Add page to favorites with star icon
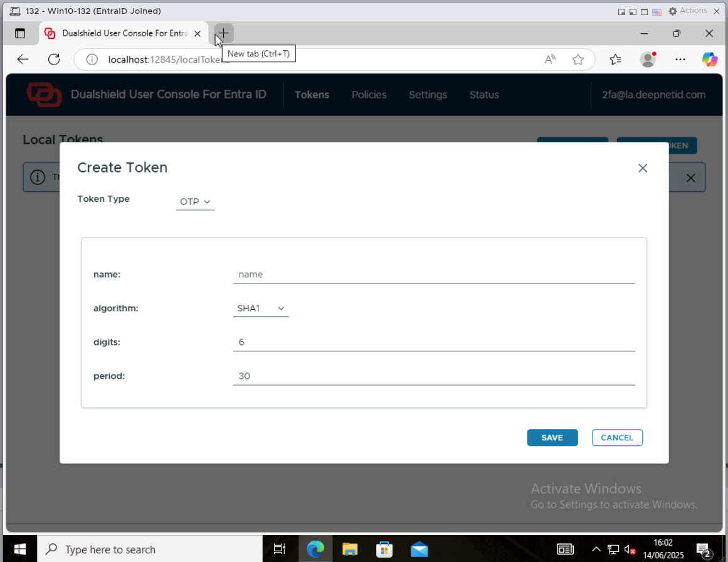728x562 pixels. click(578, 60)
